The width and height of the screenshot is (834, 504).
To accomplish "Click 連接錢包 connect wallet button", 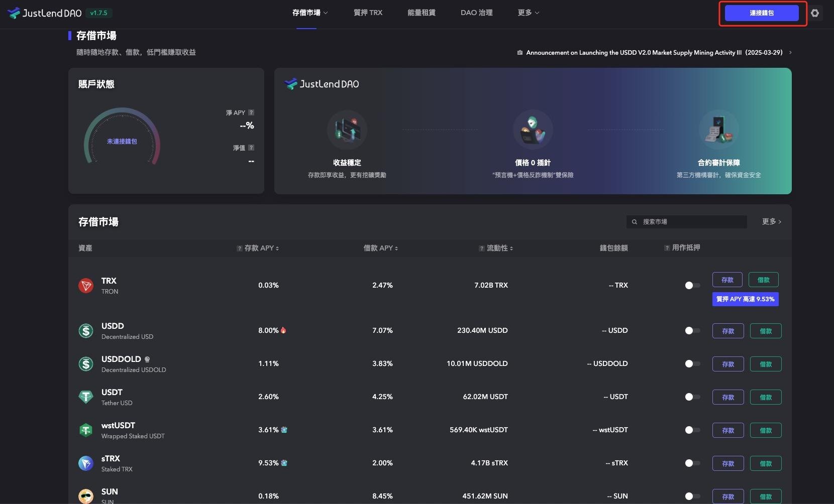I will [x=762, y=13].
